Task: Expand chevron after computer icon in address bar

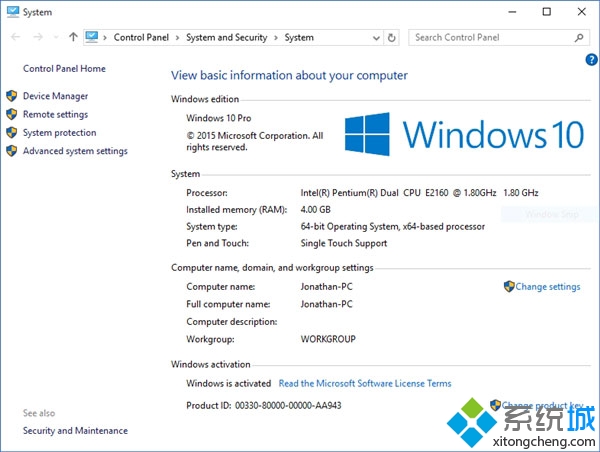Action: click(x=105, y=38)
